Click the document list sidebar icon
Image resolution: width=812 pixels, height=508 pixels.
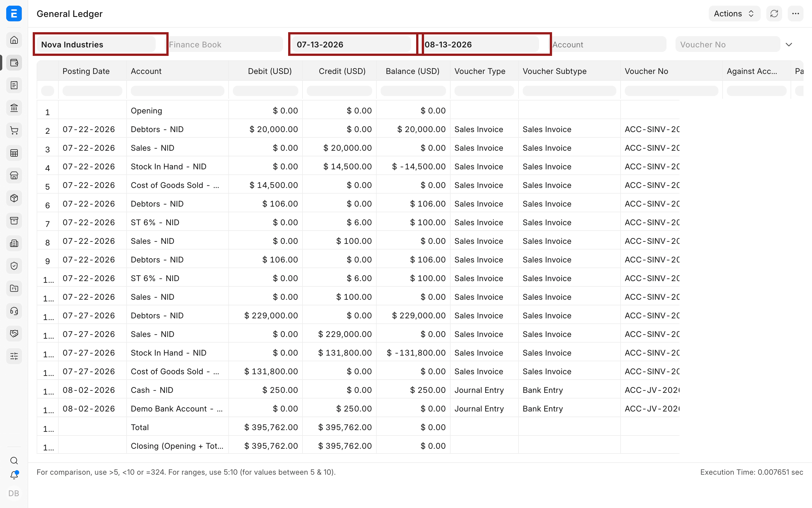(x=14, y=85)
